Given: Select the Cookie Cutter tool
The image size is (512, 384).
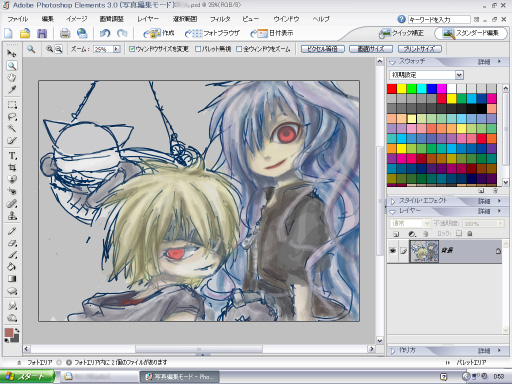Looking at the screenshot, I should point(12,179).
